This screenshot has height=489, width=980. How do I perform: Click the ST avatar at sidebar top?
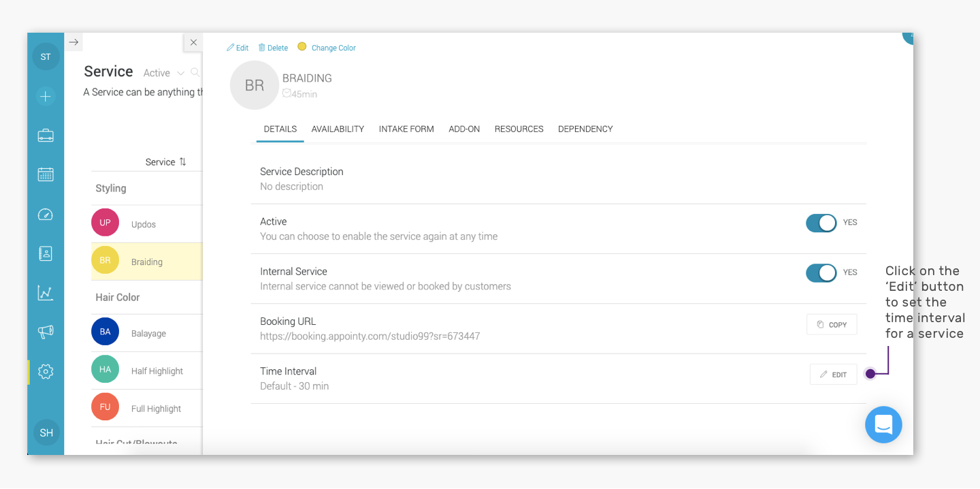(46, 57)
